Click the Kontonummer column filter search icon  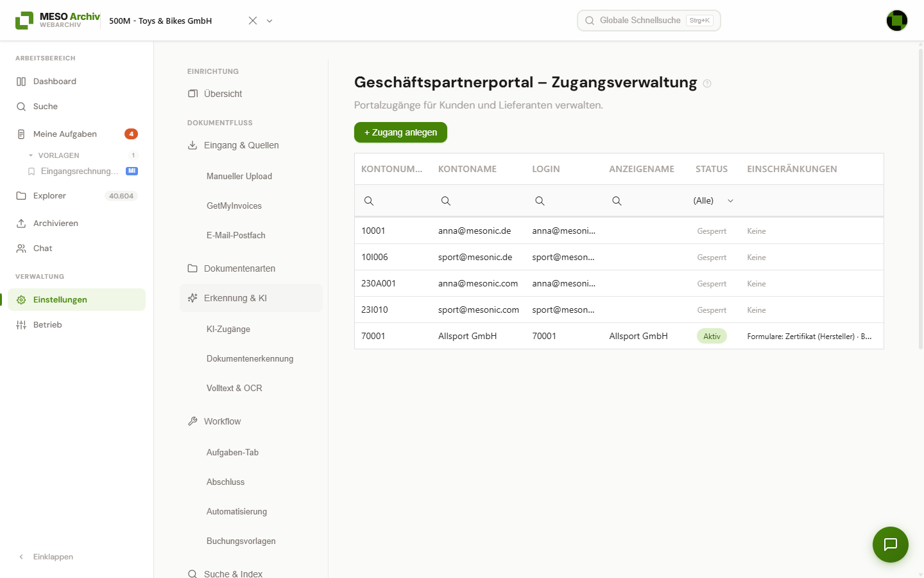click(369, 201)
